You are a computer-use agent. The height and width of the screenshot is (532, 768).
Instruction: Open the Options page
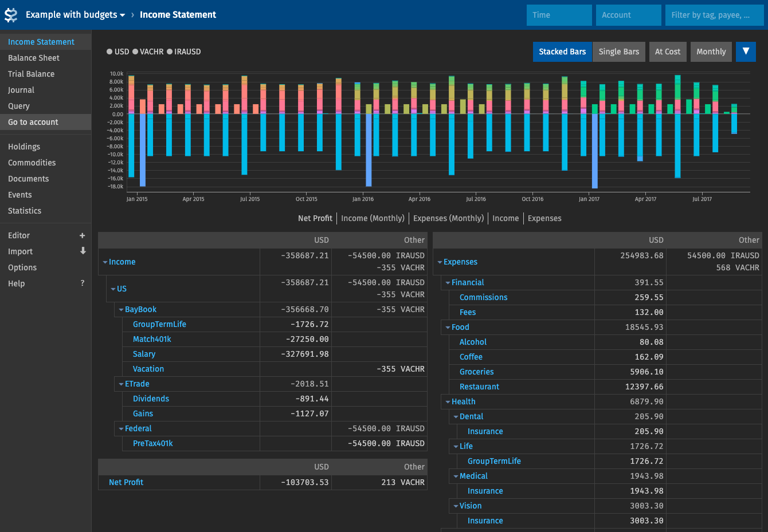pyautogui.click(x=45, y=267)
